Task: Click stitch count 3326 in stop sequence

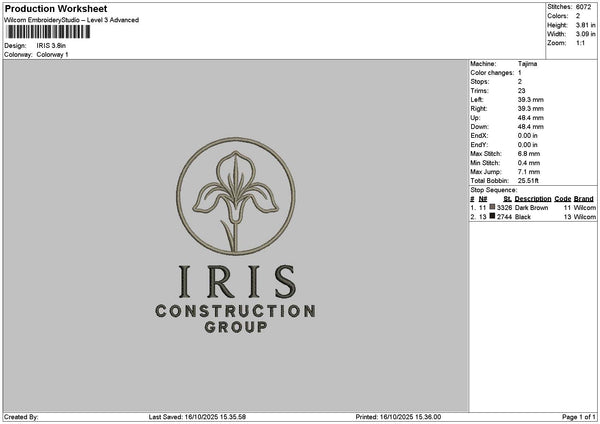Action: pos(504,208)
